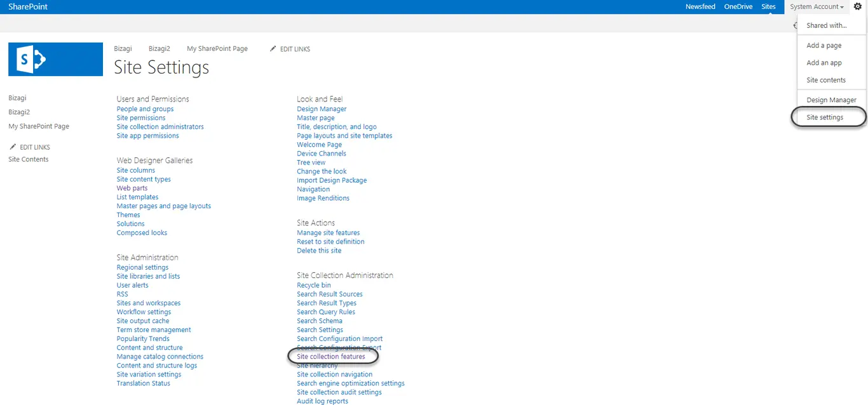Expand the System Account dropdown

[x=817, y=7]
